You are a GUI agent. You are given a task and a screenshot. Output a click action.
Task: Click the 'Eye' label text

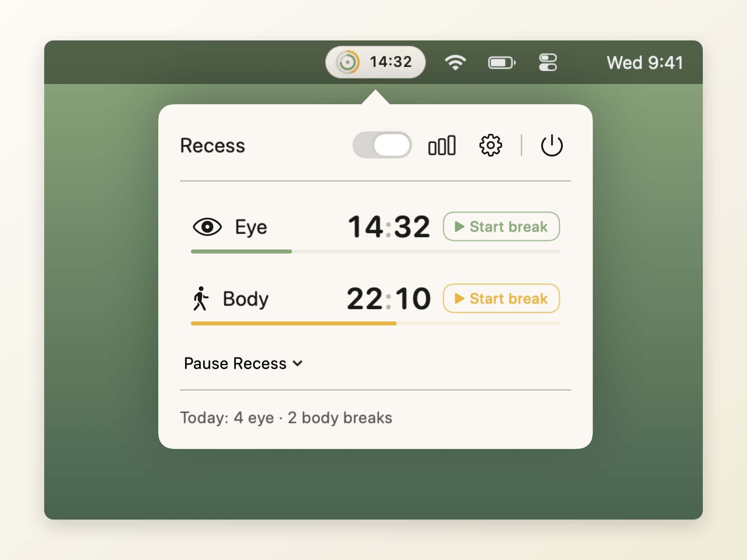[251, 227]
